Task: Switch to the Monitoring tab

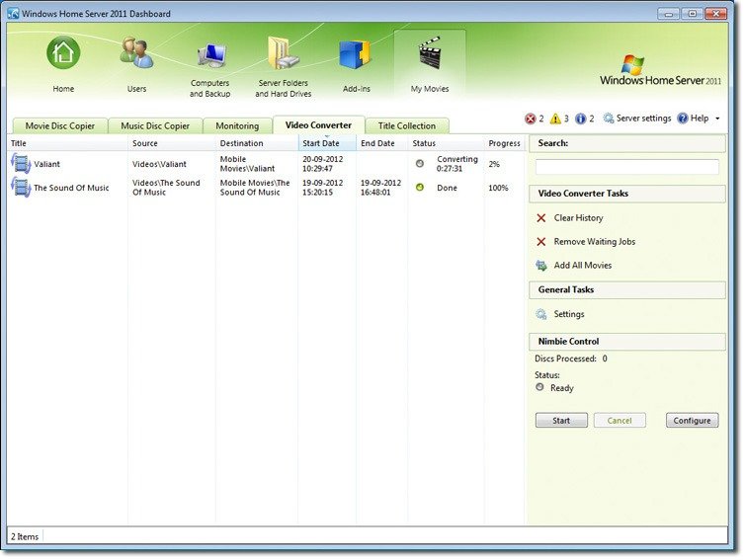Action: (237, 125)
